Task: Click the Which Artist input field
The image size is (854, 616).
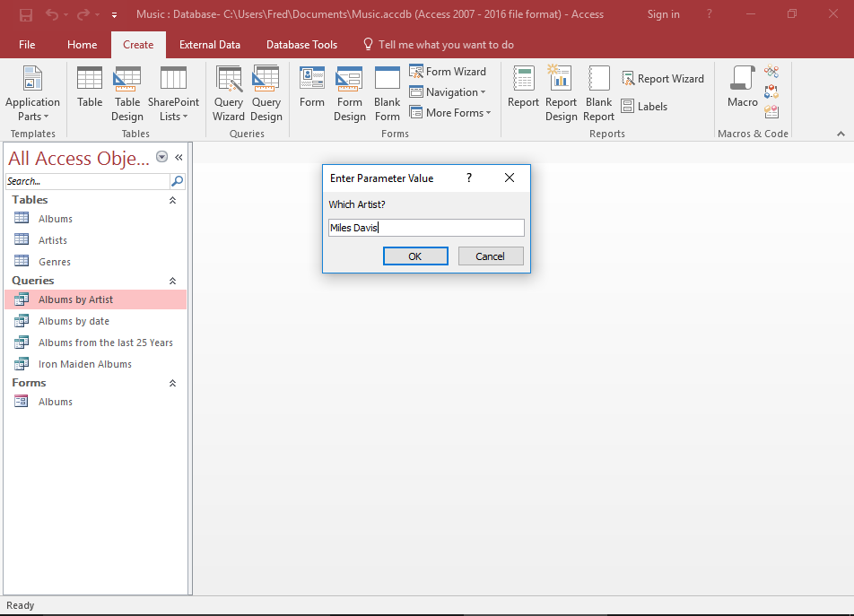Action: [x=426, y=228]
